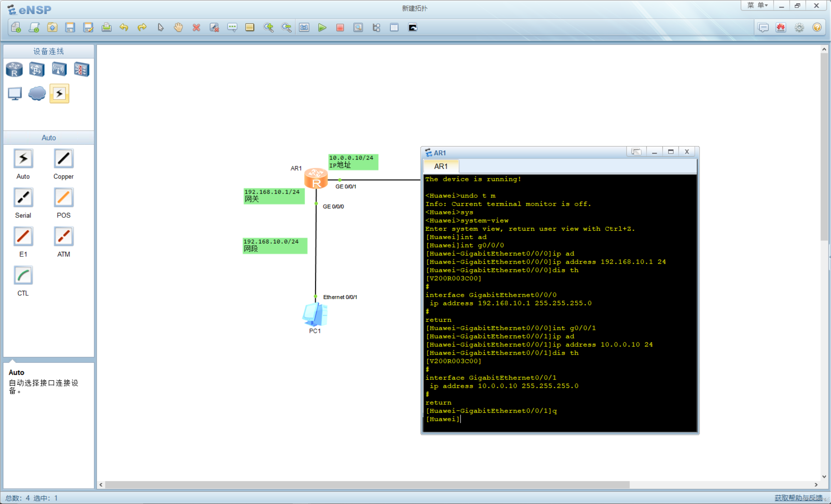Click the 获取帮助与反馈 link

click(798, 498)
